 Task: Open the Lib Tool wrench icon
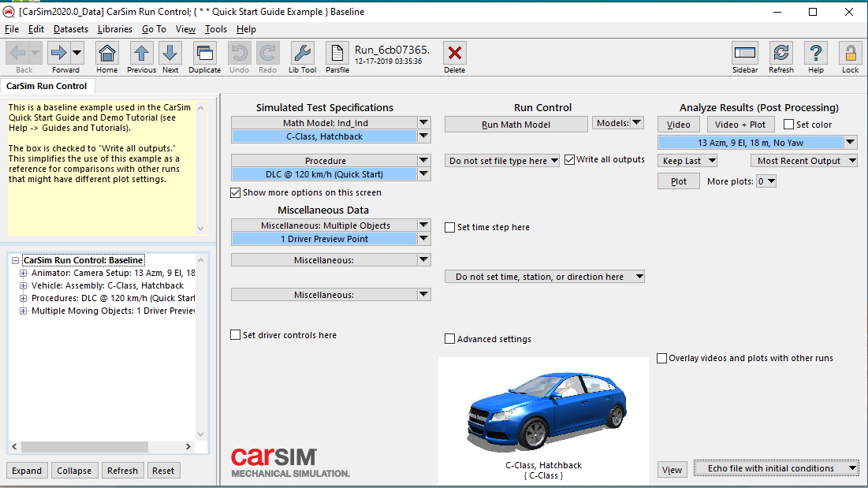302,54
